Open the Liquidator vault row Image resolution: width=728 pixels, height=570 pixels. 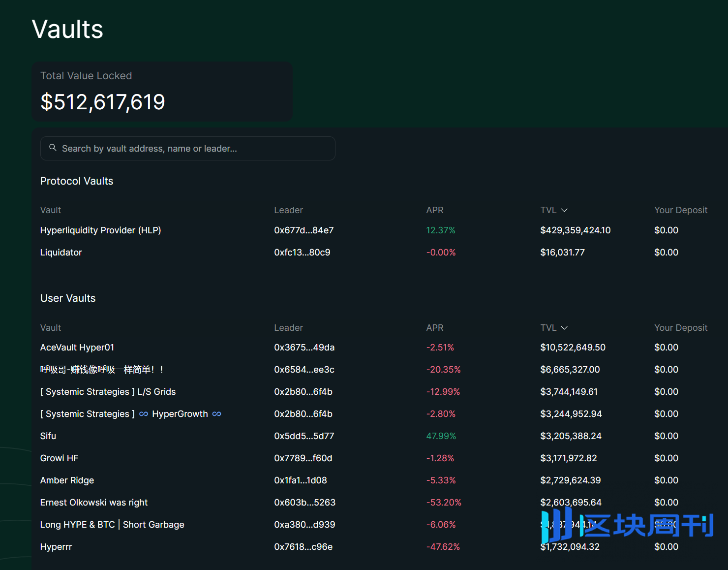click(x=61, y=253)
